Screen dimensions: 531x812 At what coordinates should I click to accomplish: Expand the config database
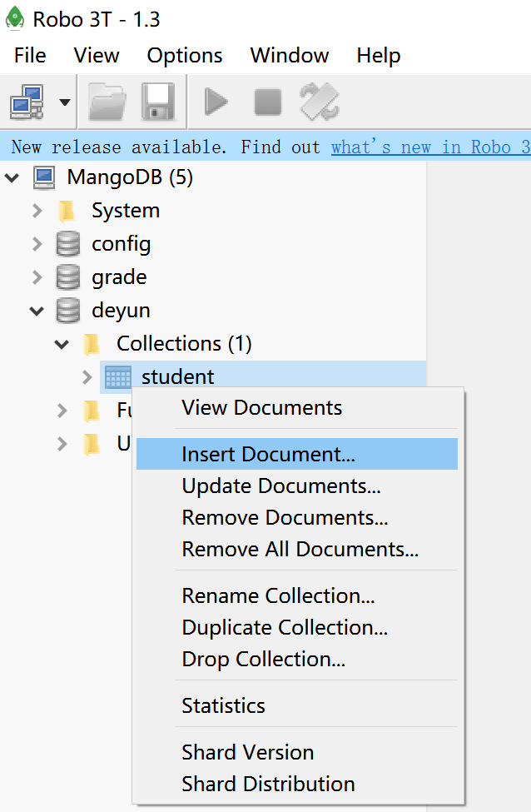coord(37,244)
